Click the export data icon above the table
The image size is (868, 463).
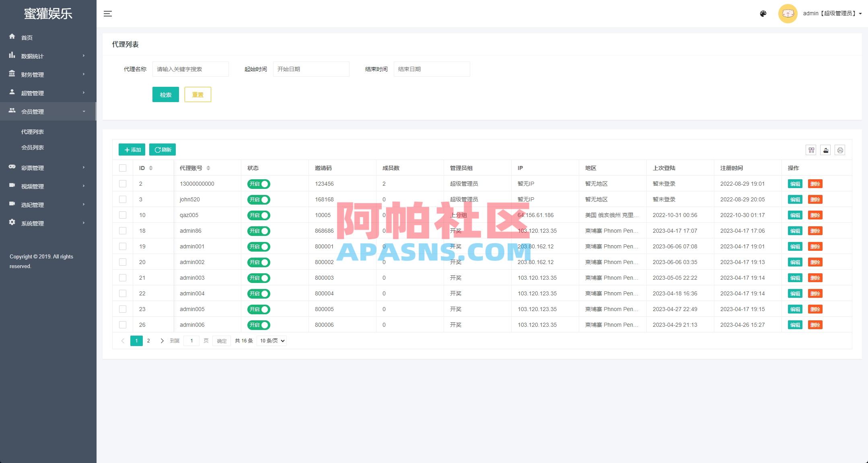(825, 150)
